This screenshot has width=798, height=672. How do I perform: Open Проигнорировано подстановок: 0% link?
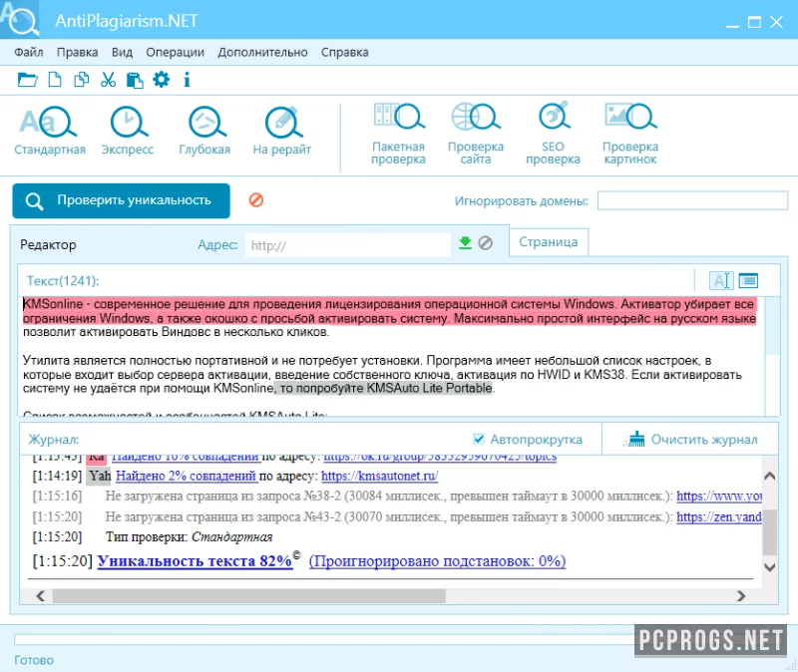(x=437, y=561)
